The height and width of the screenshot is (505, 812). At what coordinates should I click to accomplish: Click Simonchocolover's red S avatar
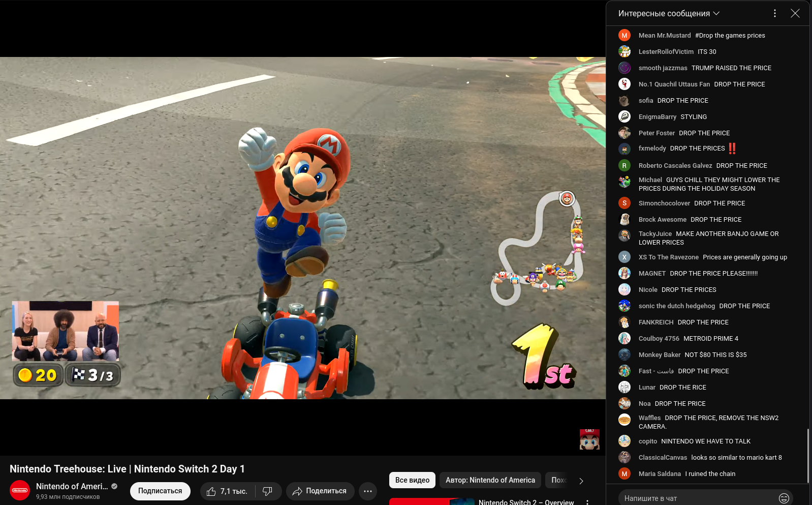(624, 203)
